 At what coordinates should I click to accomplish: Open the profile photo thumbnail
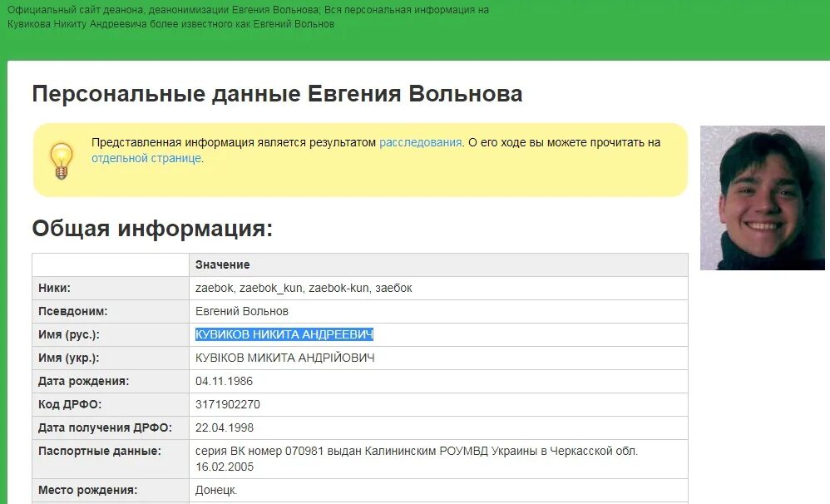point(763,197)
